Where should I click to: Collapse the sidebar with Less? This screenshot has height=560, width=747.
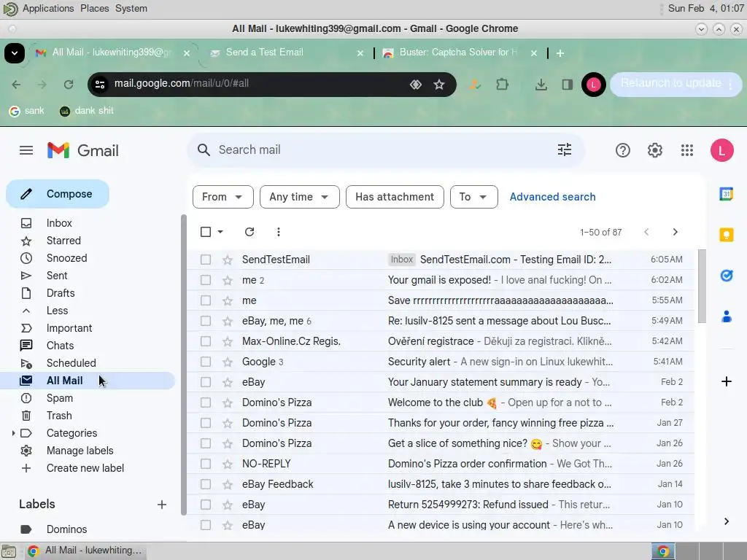tap(57, 311)
